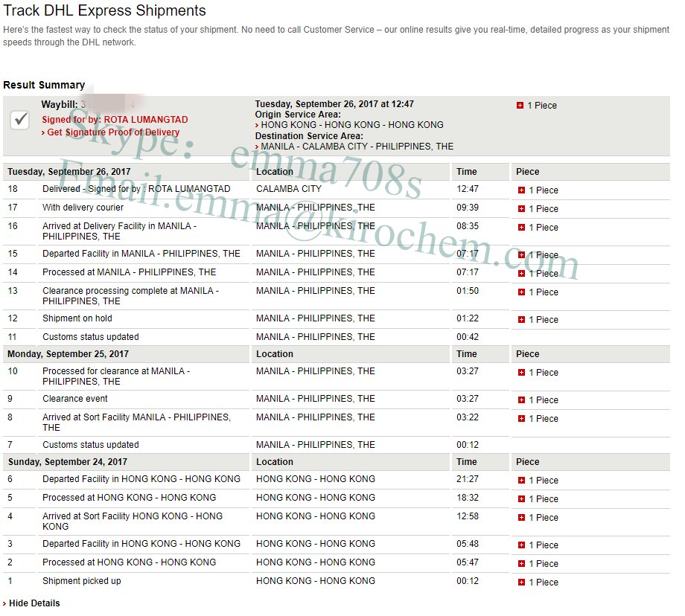Expand piece icon for Processed for clearance row 10

coord(521,373)
